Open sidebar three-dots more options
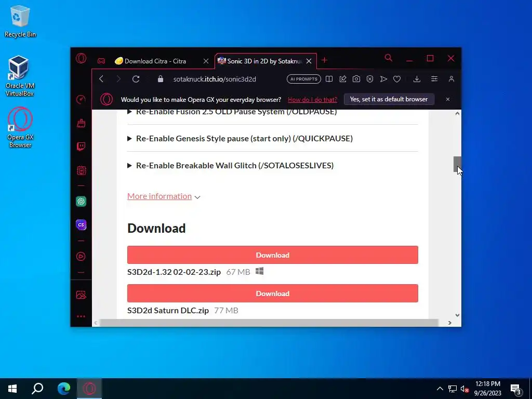This screenshot has width=532, height=399. point(81,316)
